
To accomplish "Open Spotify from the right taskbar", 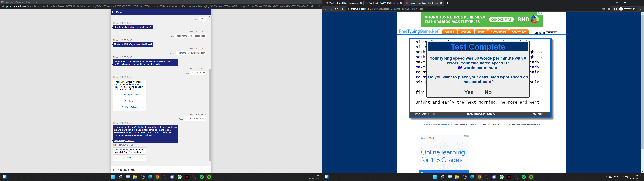I will (x=523, y=177).
